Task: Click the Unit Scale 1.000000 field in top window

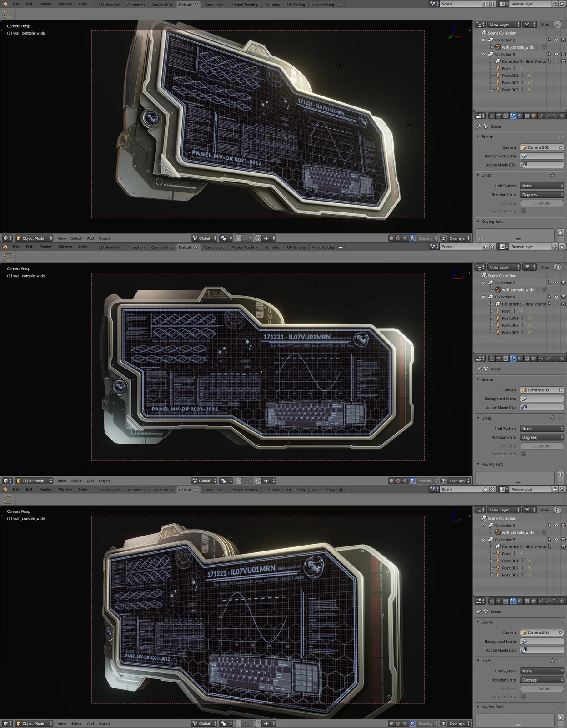Action: point(542,203)
